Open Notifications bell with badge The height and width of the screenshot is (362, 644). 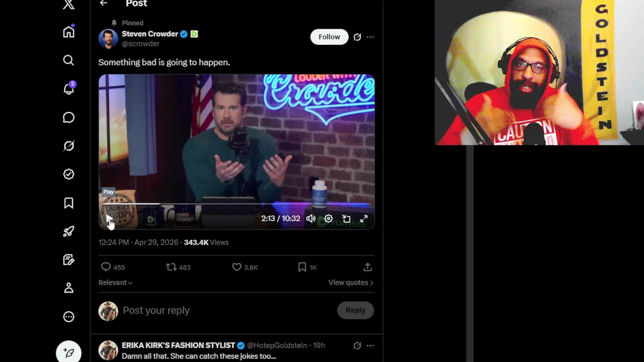pos(69,88)
